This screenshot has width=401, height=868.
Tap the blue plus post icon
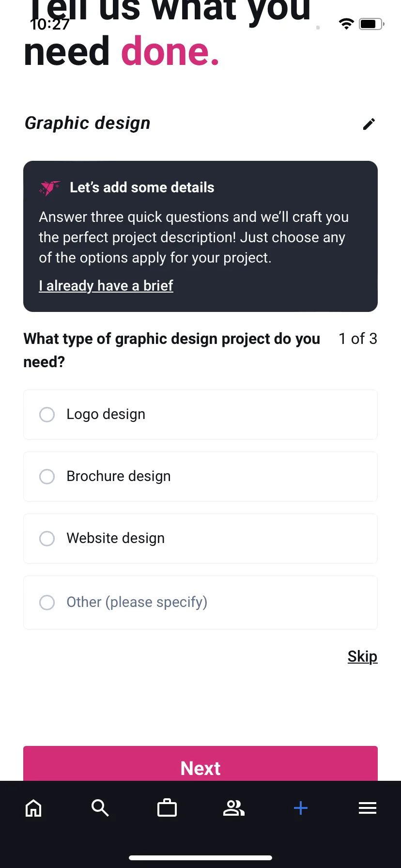tap(301, 808)
